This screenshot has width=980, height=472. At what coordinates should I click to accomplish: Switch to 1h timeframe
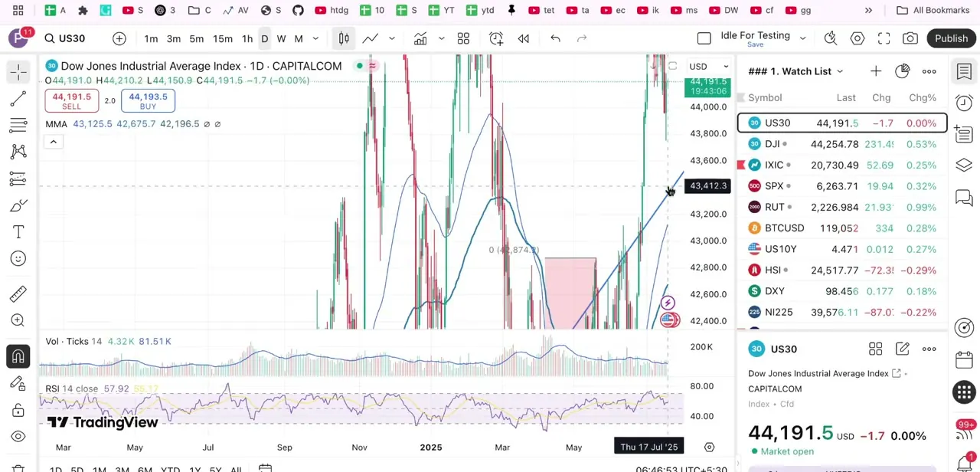pyautogui.click(x=247, y=38)
